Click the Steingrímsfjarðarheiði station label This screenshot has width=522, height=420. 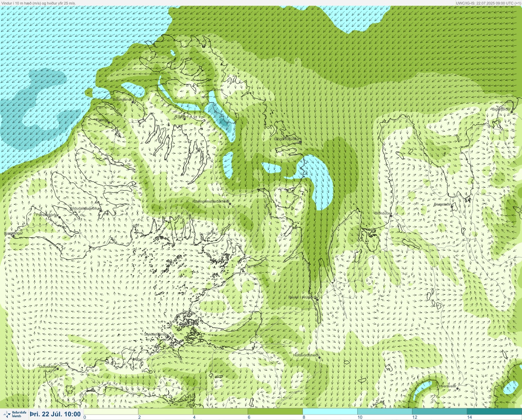coord(211,201)
